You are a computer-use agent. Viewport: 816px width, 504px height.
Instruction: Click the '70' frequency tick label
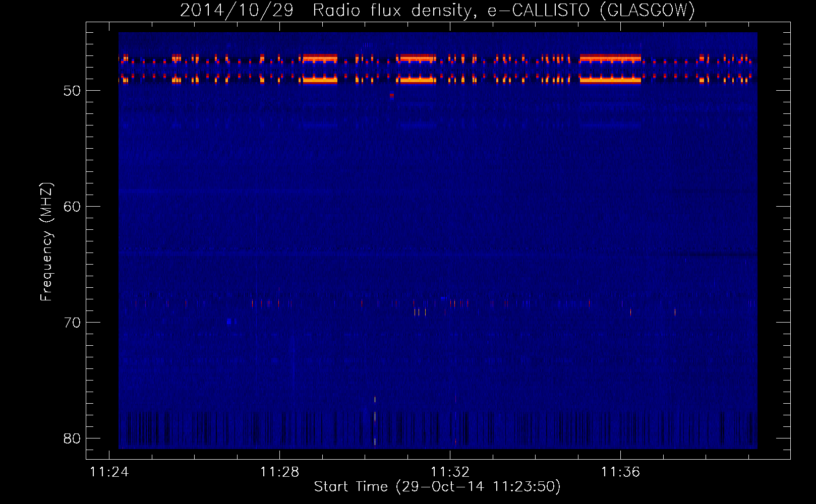(72, 323)
